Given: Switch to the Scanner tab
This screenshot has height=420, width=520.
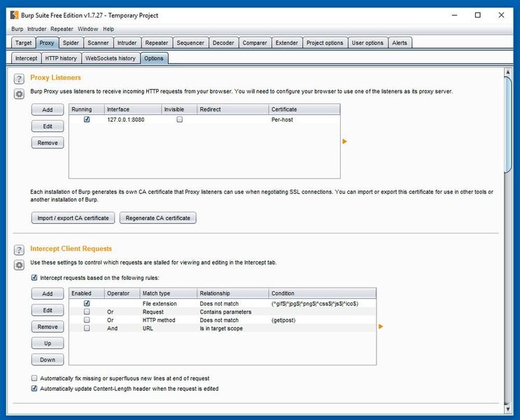Looking at the screenshot, I should [x=98, y=43].
